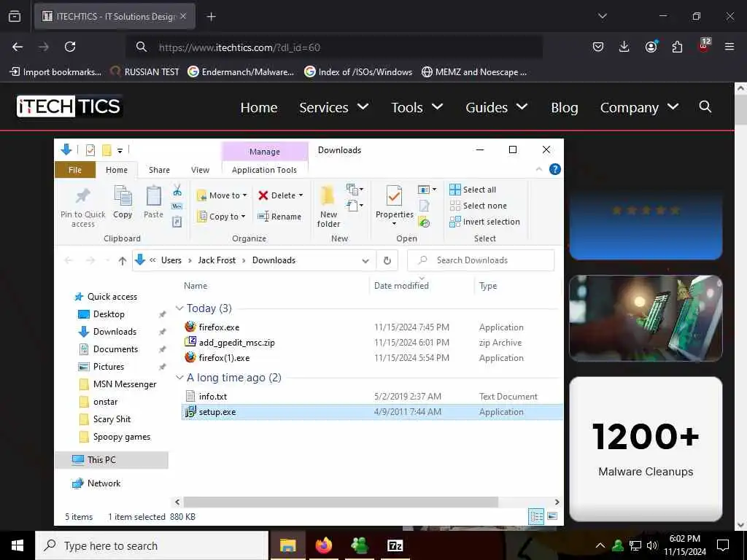Open the File tab in Explorer

[75, 170]
